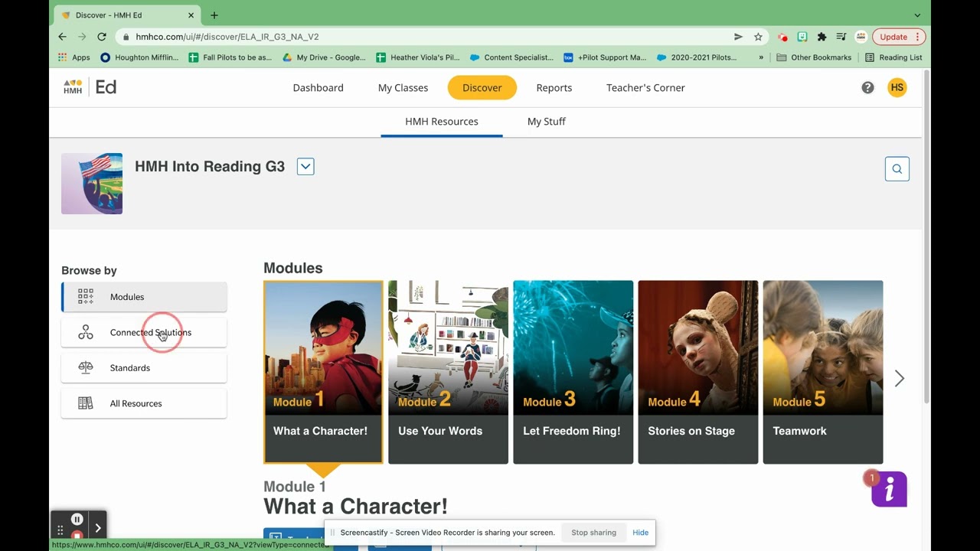Image resolution: width=980 pixels, height=551 pixels.
Task: Click the browser forward arrow
Action: pyautogui.click(x=82, y=37)
